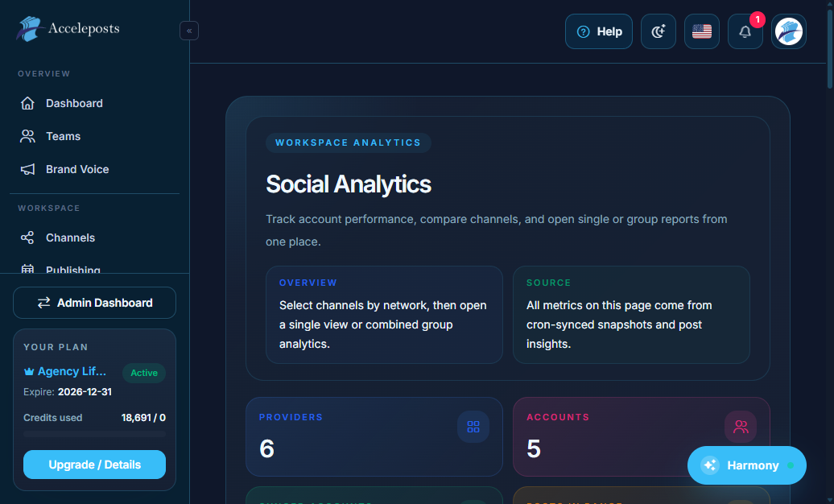Click the crown icon beside plan name
The width and height of the screenshot is (834, 504).
coord(29,371)
